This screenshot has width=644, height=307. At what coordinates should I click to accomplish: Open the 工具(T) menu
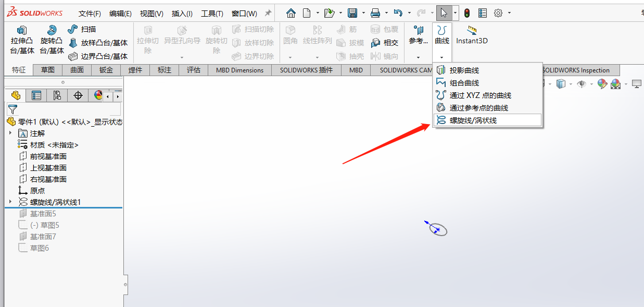click(x=212, y=14)
